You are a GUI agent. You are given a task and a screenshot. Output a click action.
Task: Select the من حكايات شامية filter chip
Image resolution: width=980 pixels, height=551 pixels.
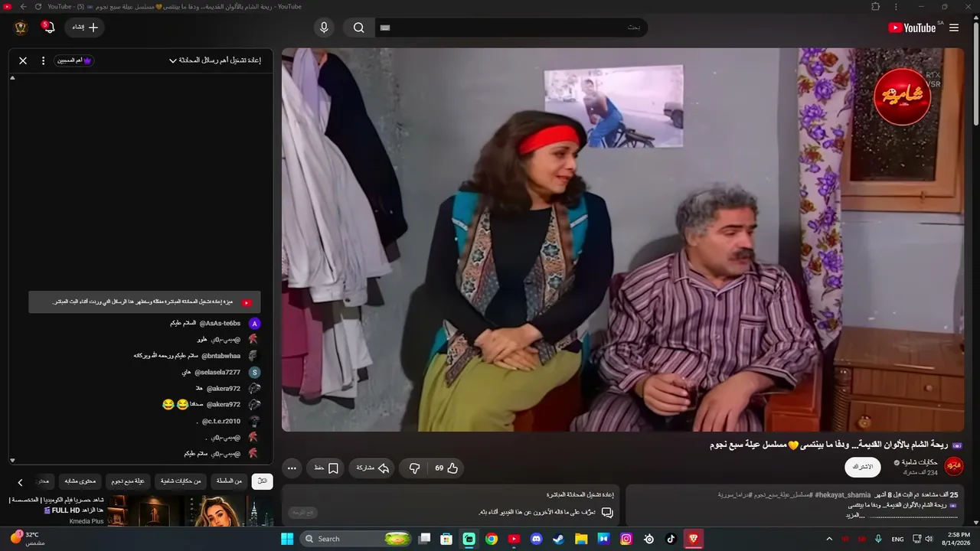coord(181,481)
